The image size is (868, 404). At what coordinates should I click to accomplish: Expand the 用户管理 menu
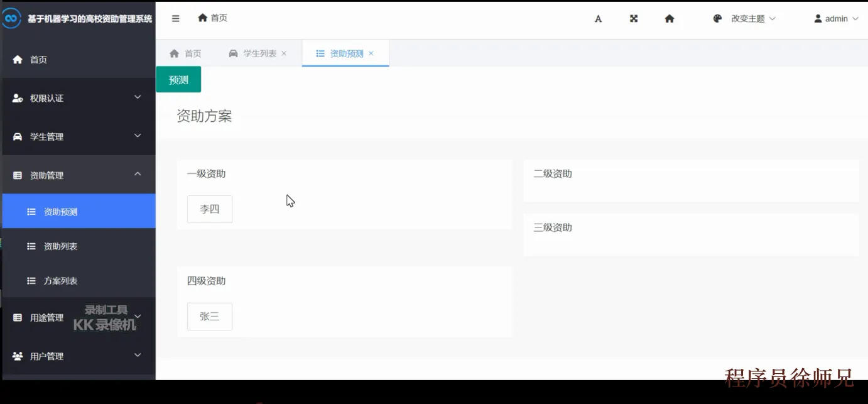(79, 356)
